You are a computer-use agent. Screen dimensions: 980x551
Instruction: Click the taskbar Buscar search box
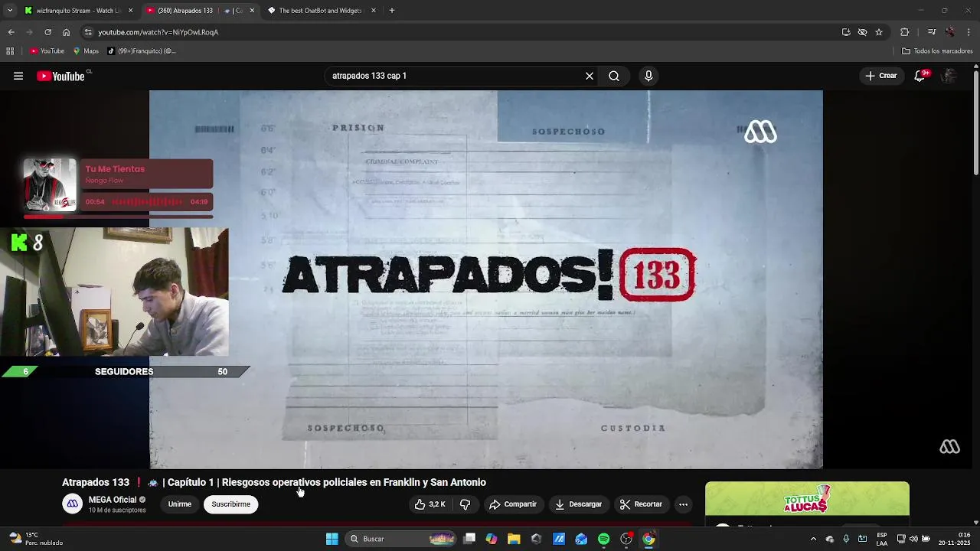point(402,539)
